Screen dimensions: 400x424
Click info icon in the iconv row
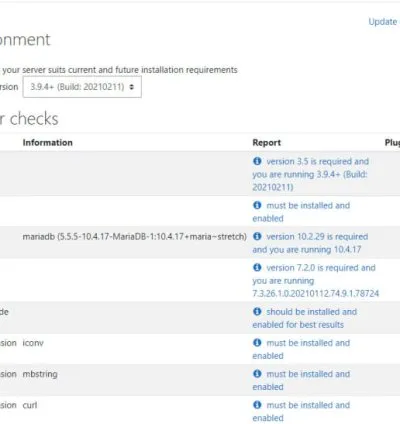click(257, 343)
